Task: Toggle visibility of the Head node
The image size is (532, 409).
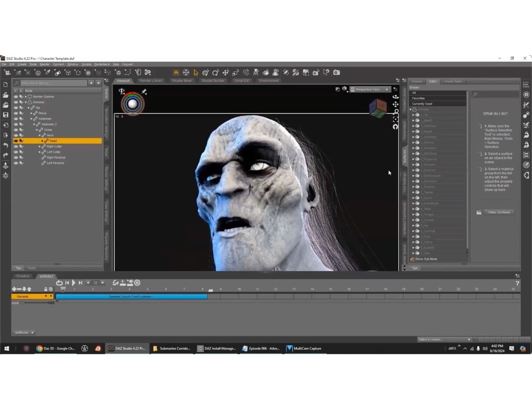Action: coord(16,141)
